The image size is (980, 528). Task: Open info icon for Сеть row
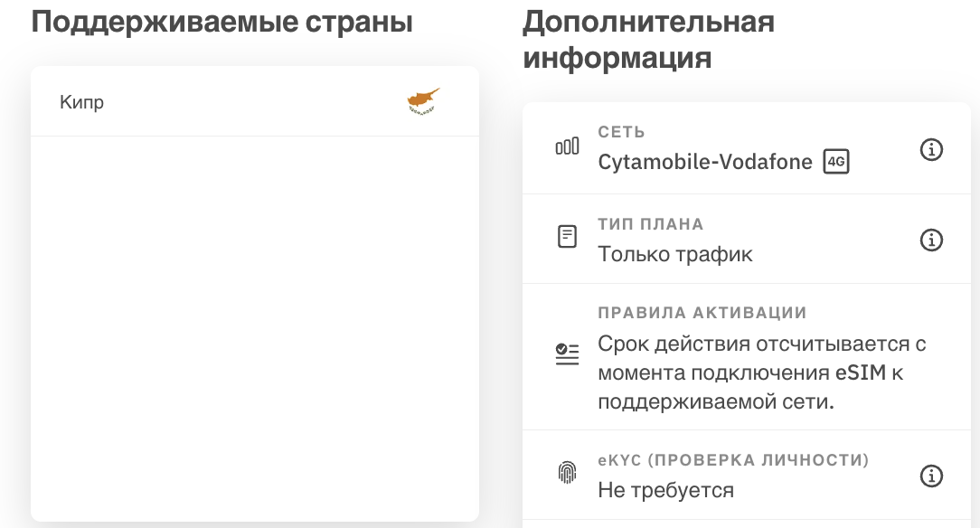coord(931,149)
